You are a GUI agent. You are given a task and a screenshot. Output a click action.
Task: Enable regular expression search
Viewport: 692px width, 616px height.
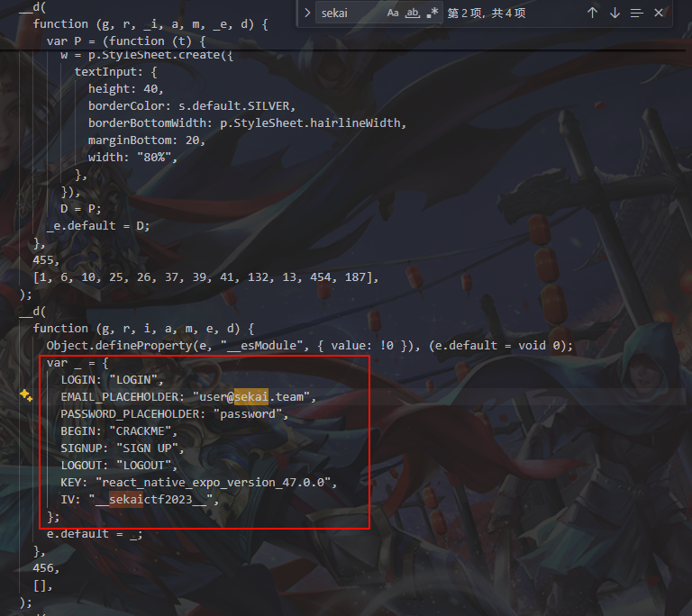[x=432, y=14]
